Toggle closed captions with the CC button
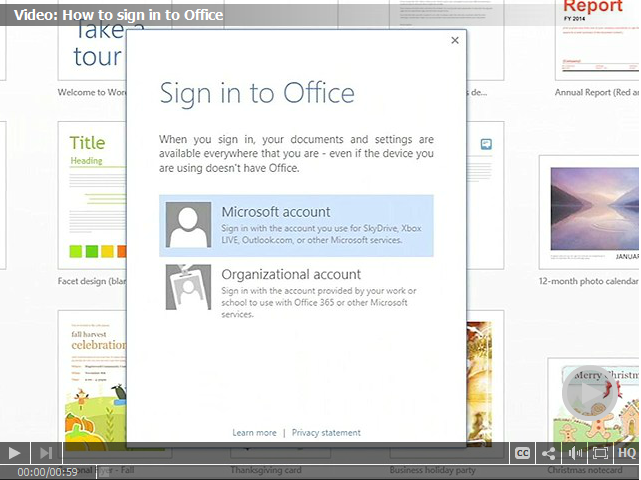The width and height of the screenshot is (641, 480). coord(522,453)
